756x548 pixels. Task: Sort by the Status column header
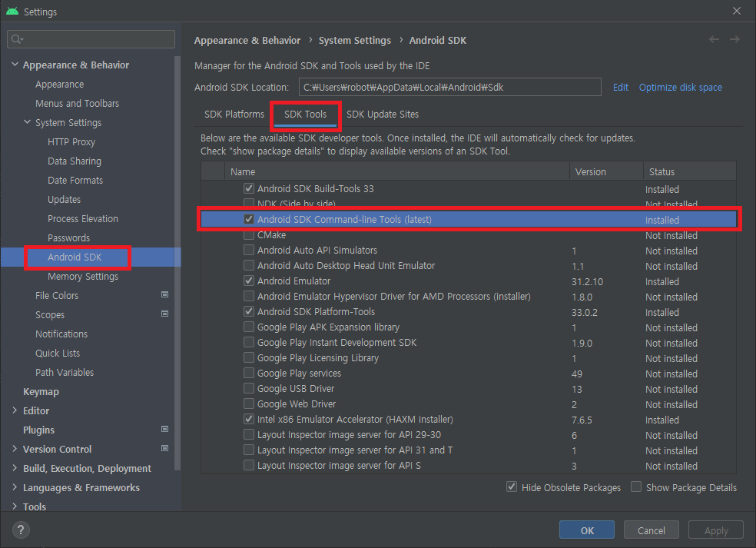click(x=690, y=171)
